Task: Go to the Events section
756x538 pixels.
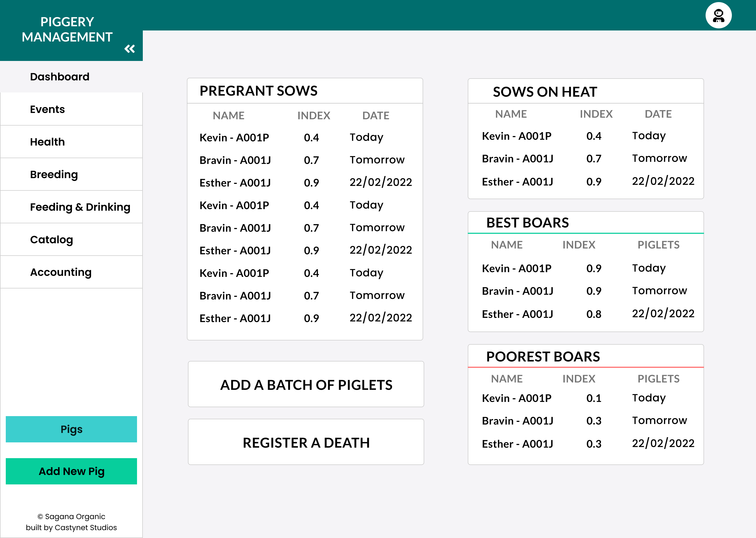Action: click(x=71, y=109)
